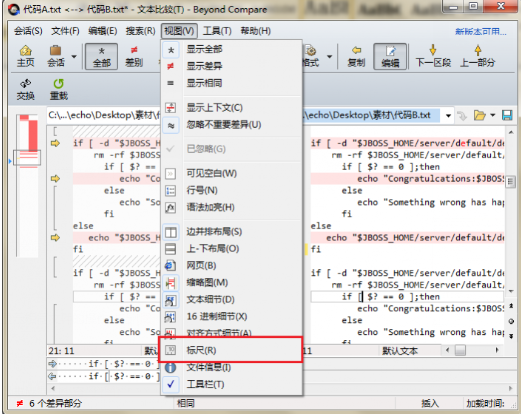Screen dimensions: 521x415
Task: Choose 上-下布局(O) over-under layout
Action: (231, 249)
